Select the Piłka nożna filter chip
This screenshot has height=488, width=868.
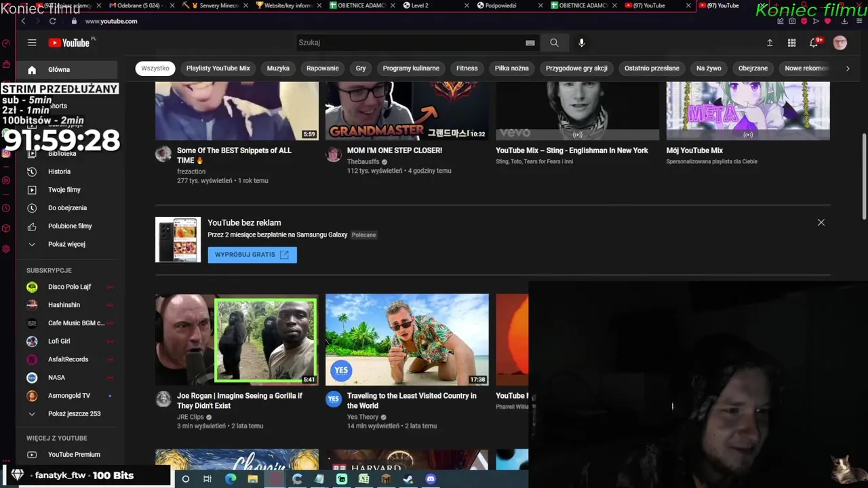pos(512,68)
